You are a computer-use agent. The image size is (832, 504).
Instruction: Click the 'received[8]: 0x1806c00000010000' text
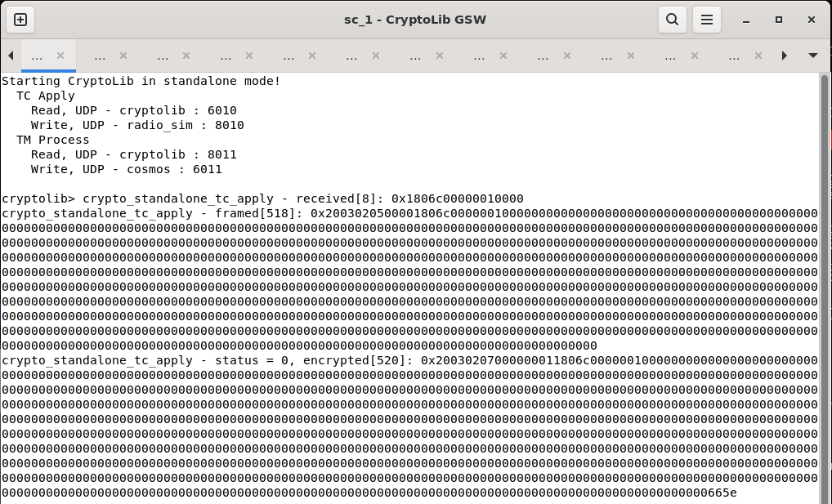409,198
